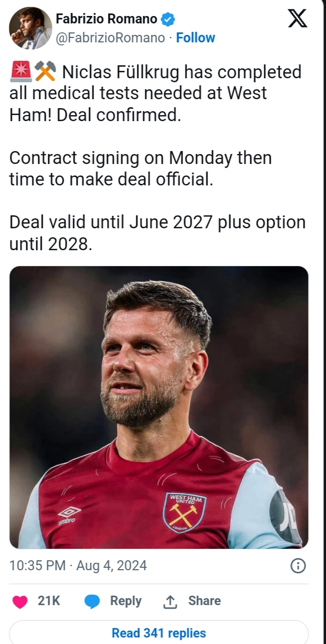The height and width of the screenshot is (644, 326).
Task: Open the attached player photo
Action: click(x=159, y=407)
